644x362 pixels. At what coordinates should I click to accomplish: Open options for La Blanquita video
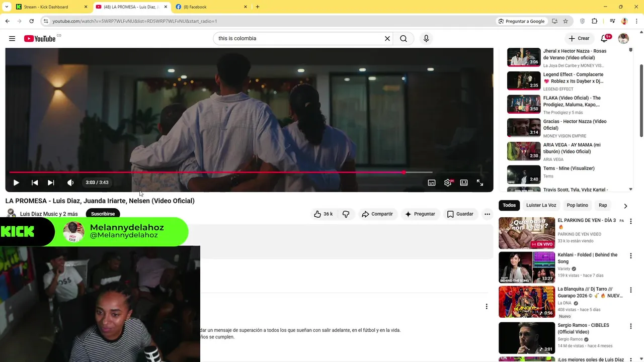630,290
